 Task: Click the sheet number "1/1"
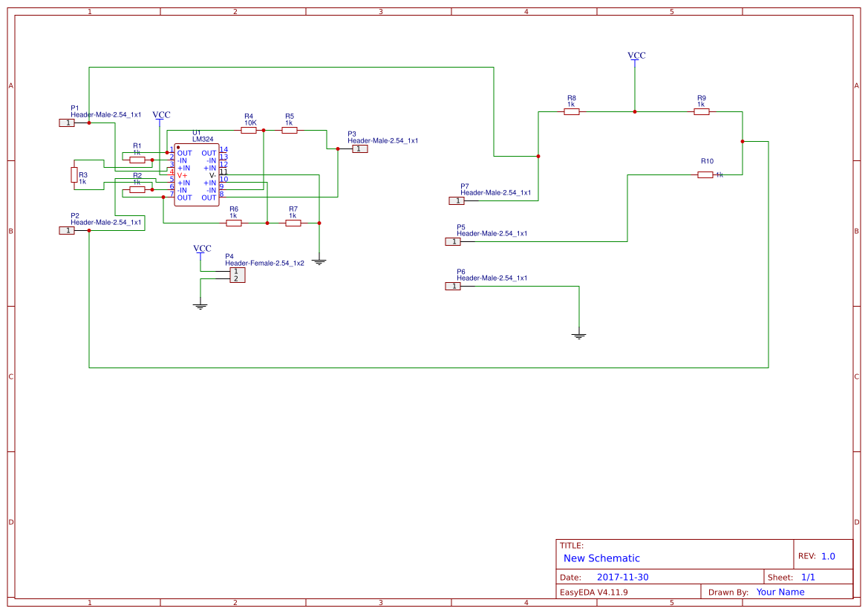(808, 578)
